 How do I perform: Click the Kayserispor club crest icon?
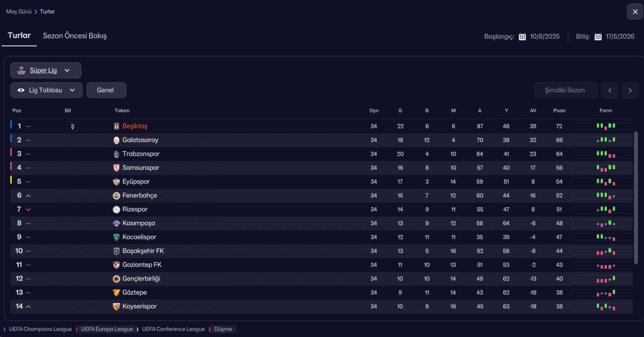[117, 306]
